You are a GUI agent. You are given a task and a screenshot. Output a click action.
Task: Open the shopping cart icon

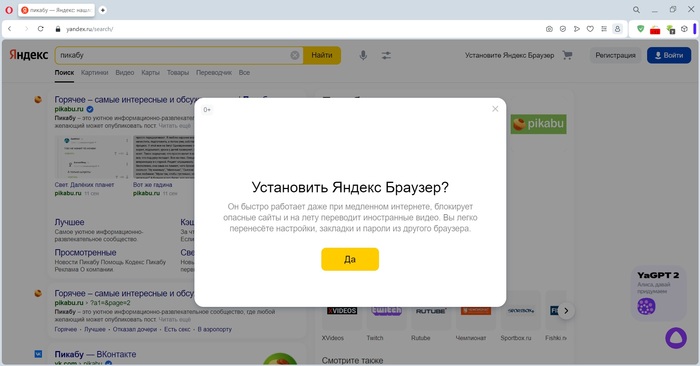click(567, 55)
